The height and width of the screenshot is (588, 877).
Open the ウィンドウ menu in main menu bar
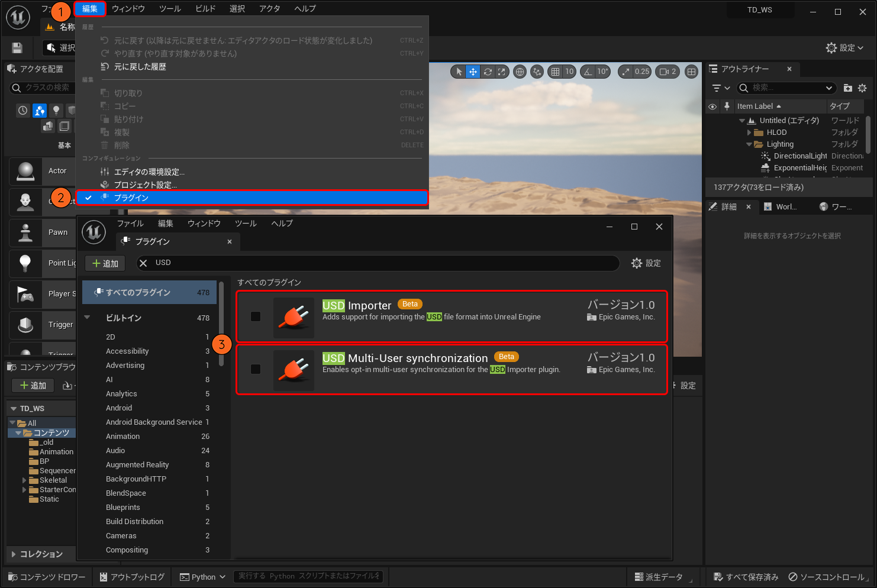[x=128, y=9]
